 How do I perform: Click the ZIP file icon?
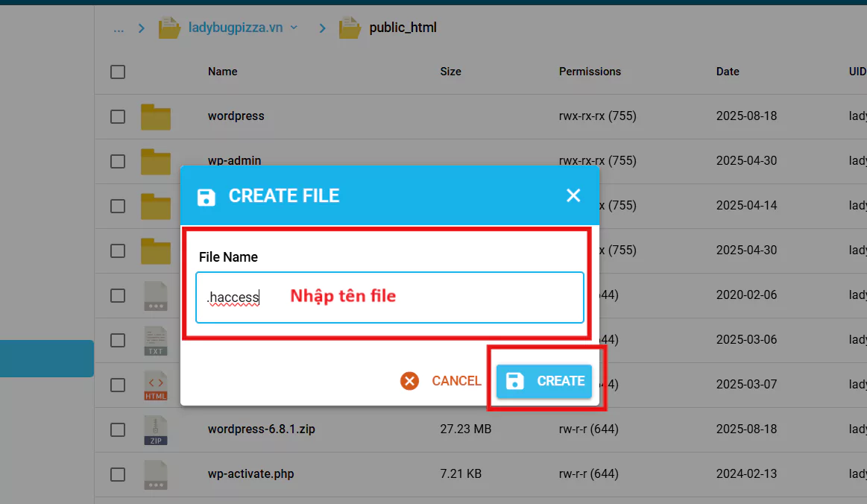click(155, 430)
